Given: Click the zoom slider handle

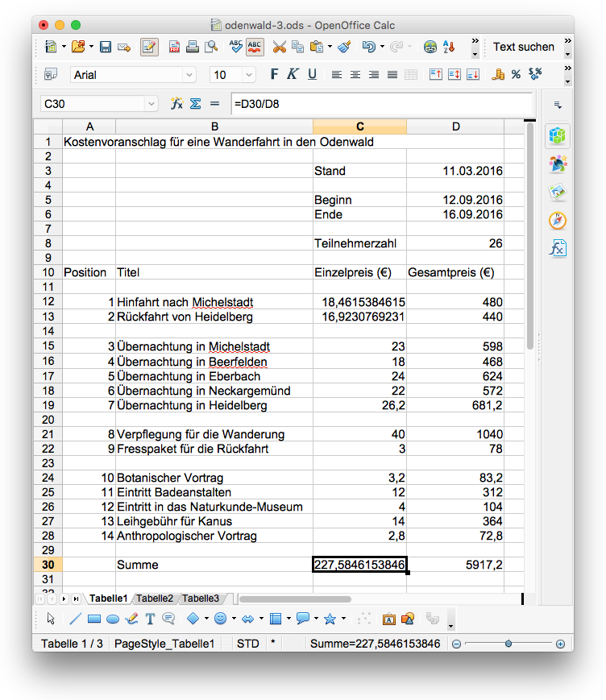Looking at the screenshot, I should tap(508, 644).
